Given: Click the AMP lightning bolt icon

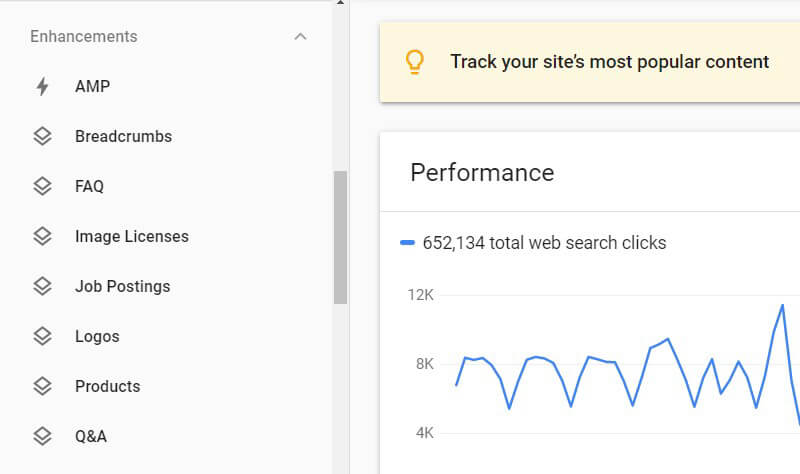Looking at the screenshot, I should [x=42, y=87].
